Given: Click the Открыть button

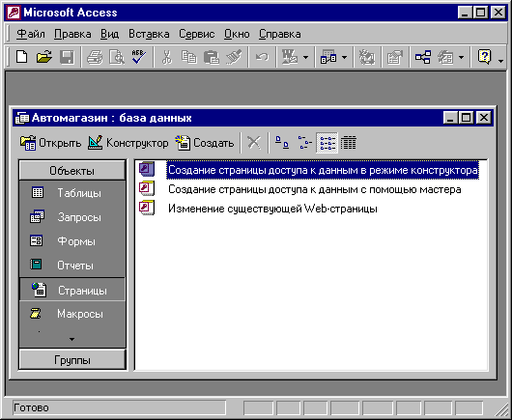Looking at the screenshot, I should click(50, 143).
